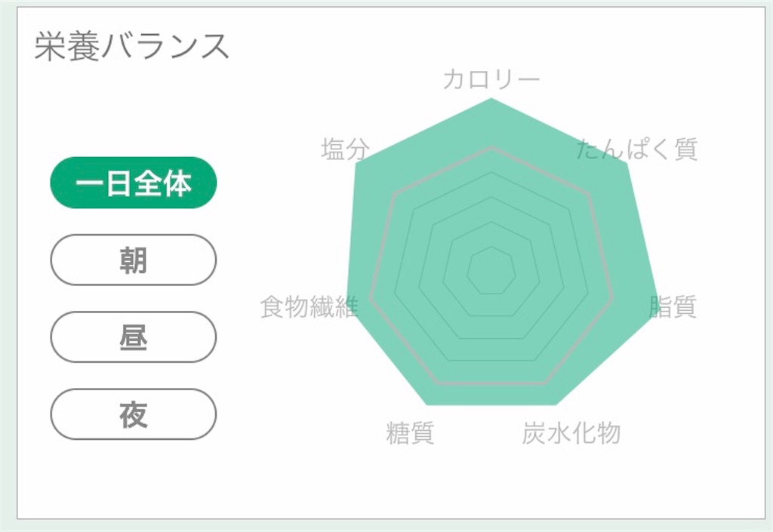The height and width of the screenshot is (532, 773).
Task: Click the 脂質 axis label
Action: coord(673,306)
